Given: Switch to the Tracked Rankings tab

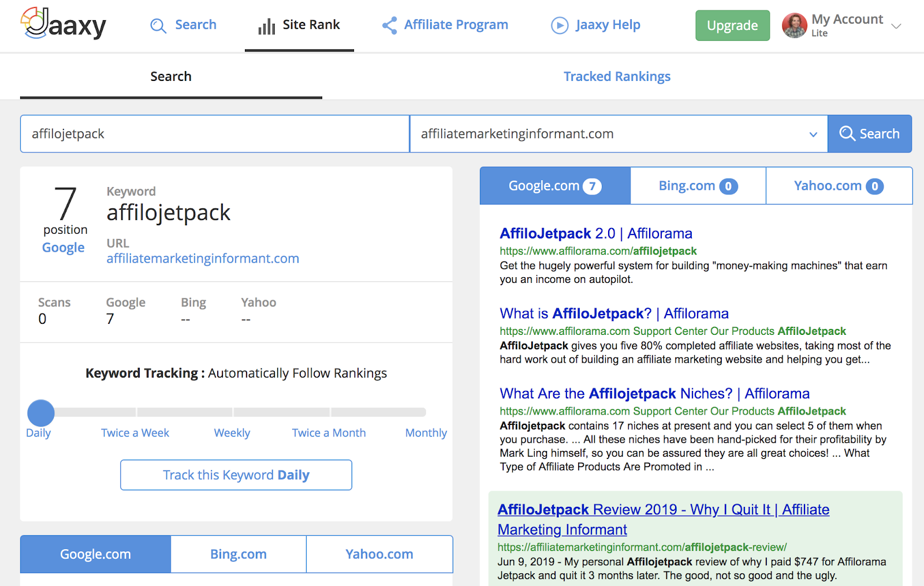Looking at the screenshot, I should [617, 76].
